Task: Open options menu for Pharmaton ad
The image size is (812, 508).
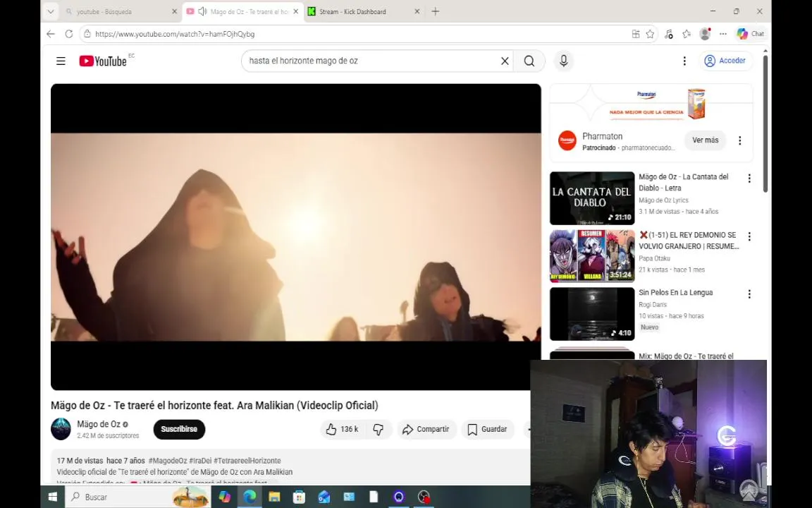Action: tap(739, 140)
